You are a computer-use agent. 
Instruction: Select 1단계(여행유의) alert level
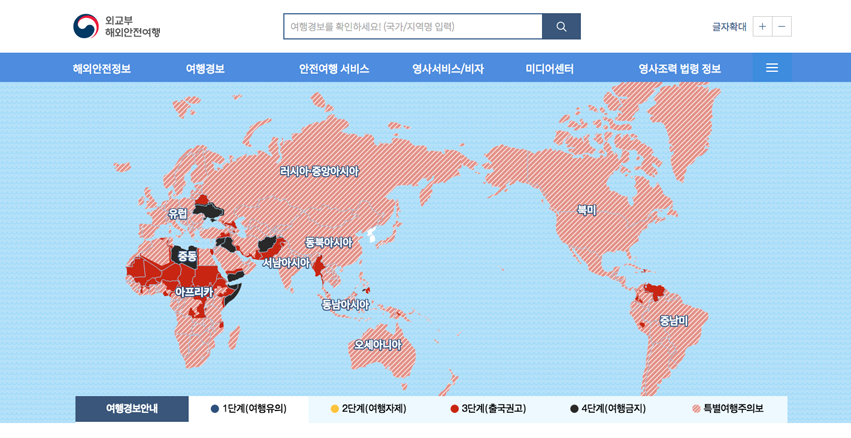(249, 409)
